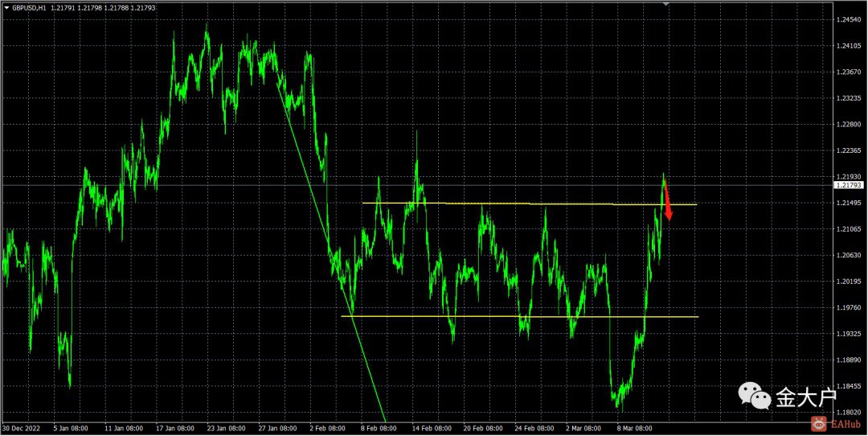Click the chart shift marker triangle at top

pos(666,4)
